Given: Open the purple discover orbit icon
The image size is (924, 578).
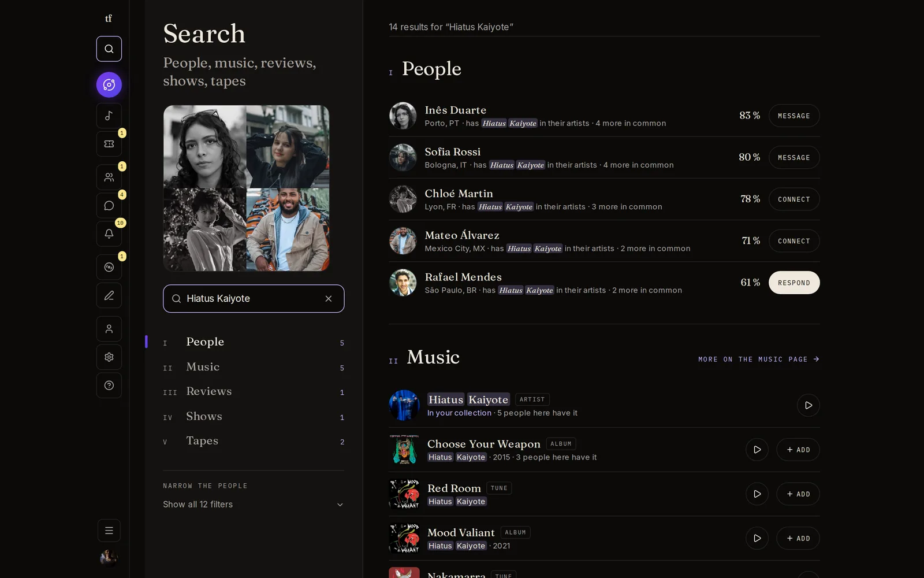Looking at the screenshot, I should pos(109,85).
